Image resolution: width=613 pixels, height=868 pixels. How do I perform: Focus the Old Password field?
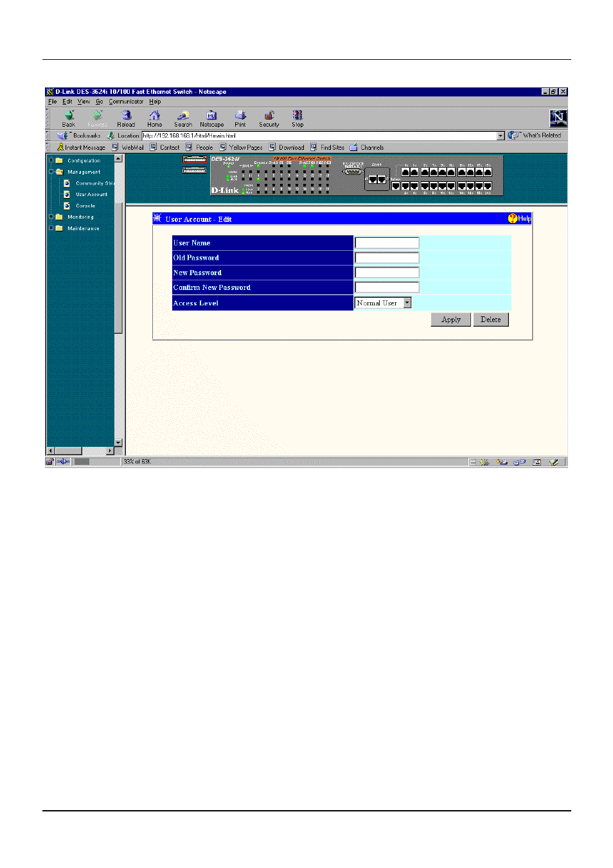tap(387, 257)
